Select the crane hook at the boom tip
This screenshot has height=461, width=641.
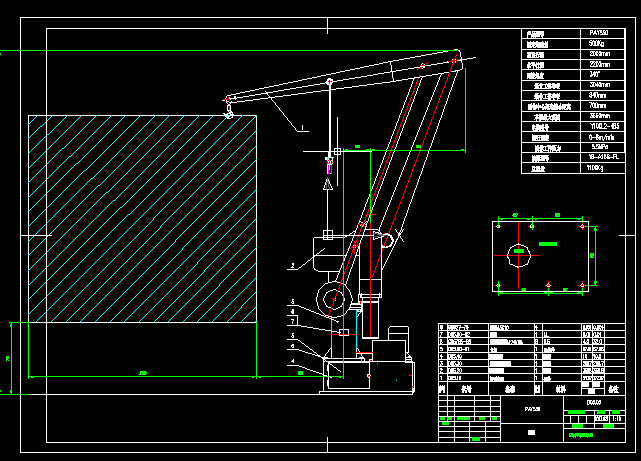[x=229, y=112]
